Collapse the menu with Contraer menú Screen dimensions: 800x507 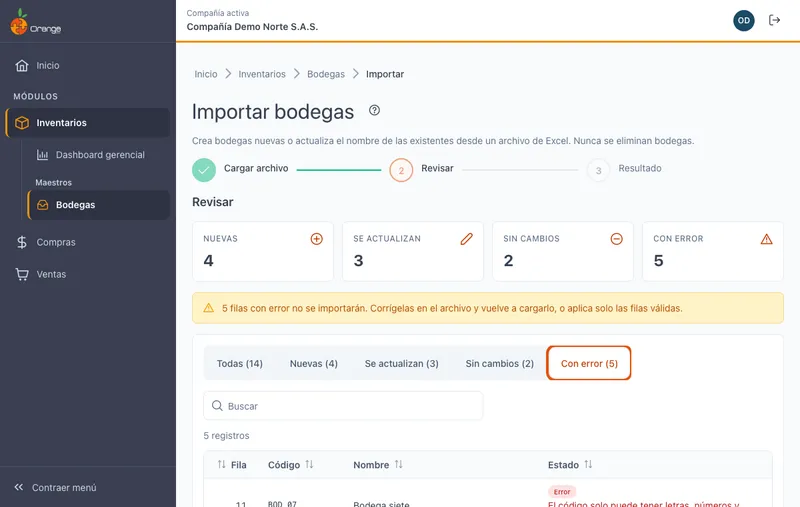[x=88, y=487]
